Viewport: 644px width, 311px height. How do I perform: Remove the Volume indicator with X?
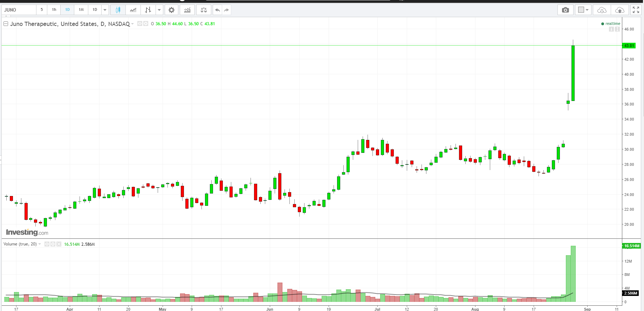(59, 244)
